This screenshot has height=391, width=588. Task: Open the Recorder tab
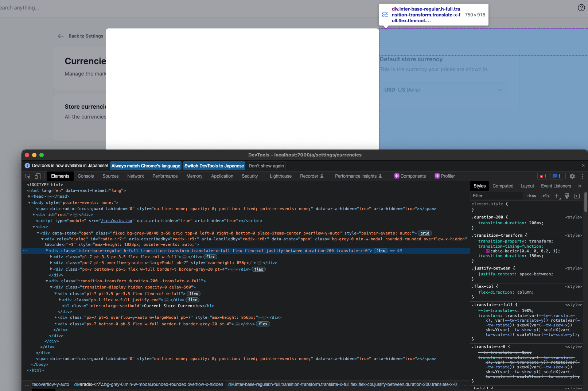point(312,176)
